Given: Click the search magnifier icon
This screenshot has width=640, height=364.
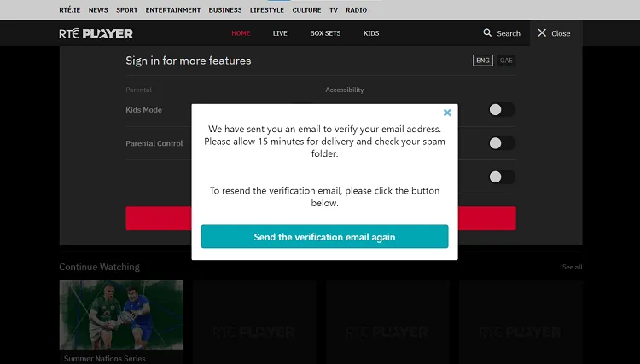Looking at the screenshot, I should pos(487,33).
